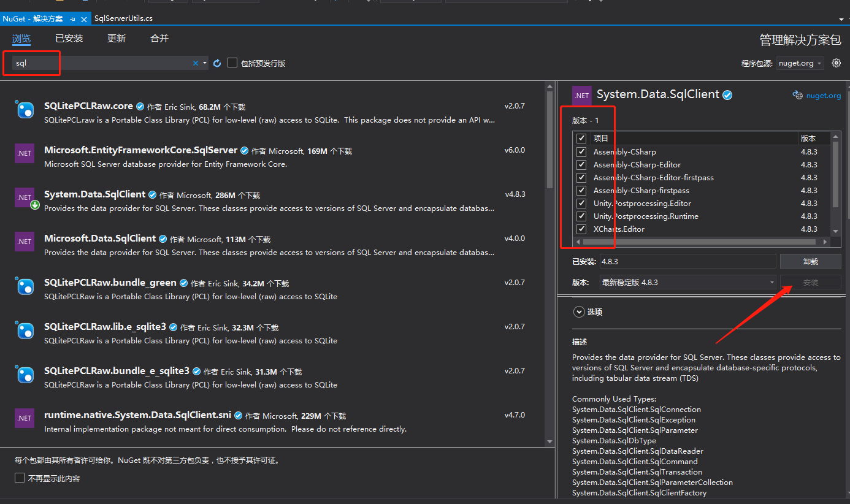Image resolution: width=850 pixels, height=504 pixels.
Task: Open the package source nuget.org dropdown
Action: tap(800, 63)
